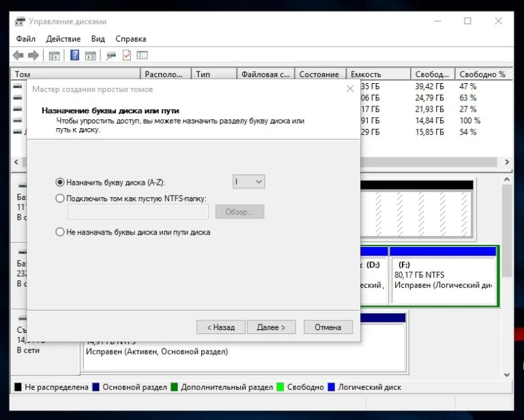524x420 pixels.
Task: Sort by the 'Том' column header
Action: [76, 74]
